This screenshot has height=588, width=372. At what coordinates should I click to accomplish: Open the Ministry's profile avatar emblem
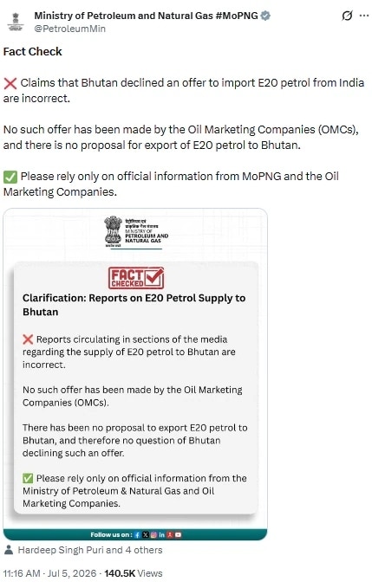pyautogui.click(x=16, y=22)
